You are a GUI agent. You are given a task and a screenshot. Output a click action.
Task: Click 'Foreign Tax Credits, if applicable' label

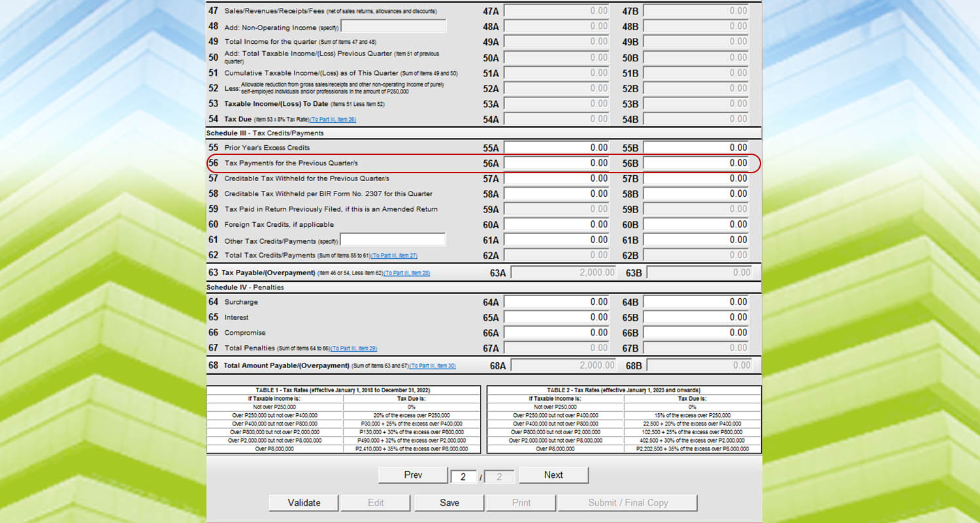279,225
